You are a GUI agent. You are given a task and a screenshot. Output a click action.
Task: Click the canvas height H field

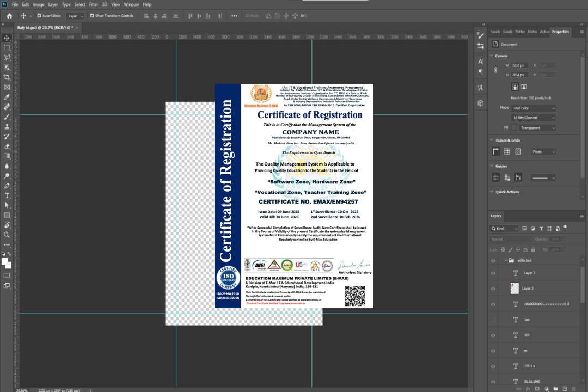(520, 75)
